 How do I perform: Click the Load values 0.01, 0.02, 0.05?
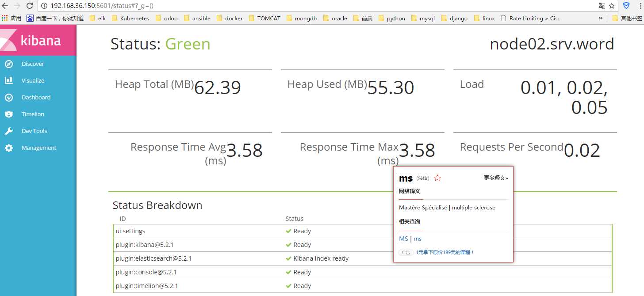tap(564, 98)
